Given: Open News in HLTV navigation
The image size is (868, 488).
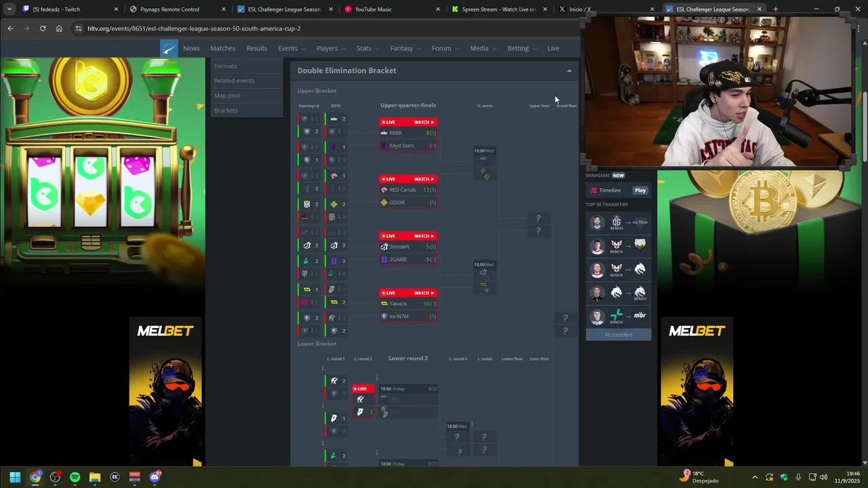Looking at the screenshot, I should pyautogui.click(x=191, y=48).
